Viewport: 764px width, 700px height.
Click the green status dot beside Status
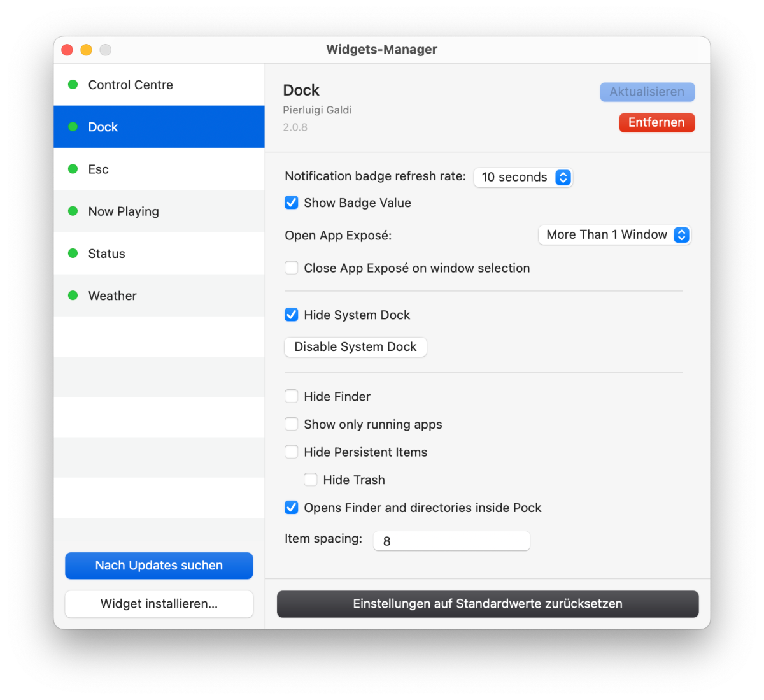click(x=73, y=254)
